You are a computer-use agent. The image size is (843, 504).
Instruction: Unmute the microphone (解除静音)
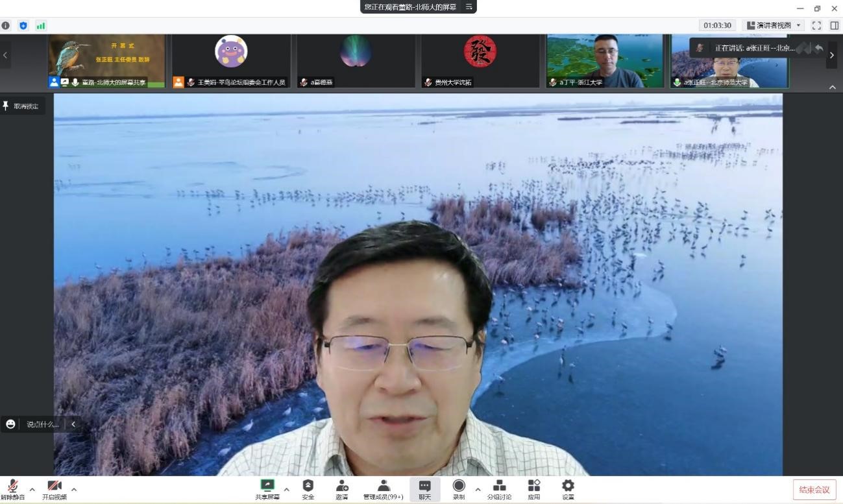(x=12, y=488)
